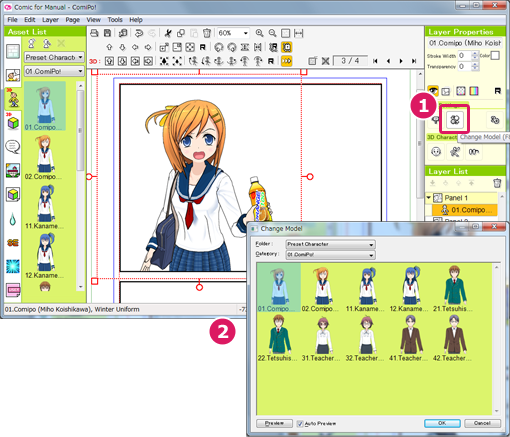Click the pose icon in 3D Character section
The height and width of the screenshot is (437, 510).
pos(455,152)
